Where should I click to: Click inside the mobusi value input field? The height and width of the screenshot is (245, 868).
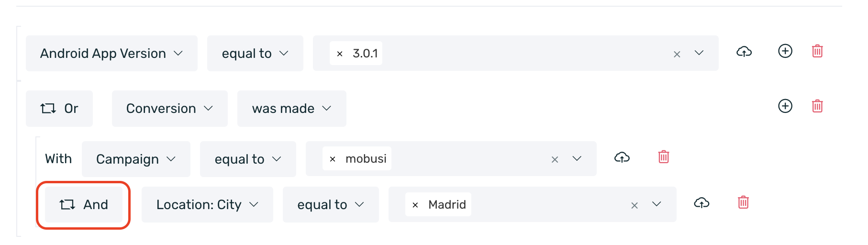[469, 159]
